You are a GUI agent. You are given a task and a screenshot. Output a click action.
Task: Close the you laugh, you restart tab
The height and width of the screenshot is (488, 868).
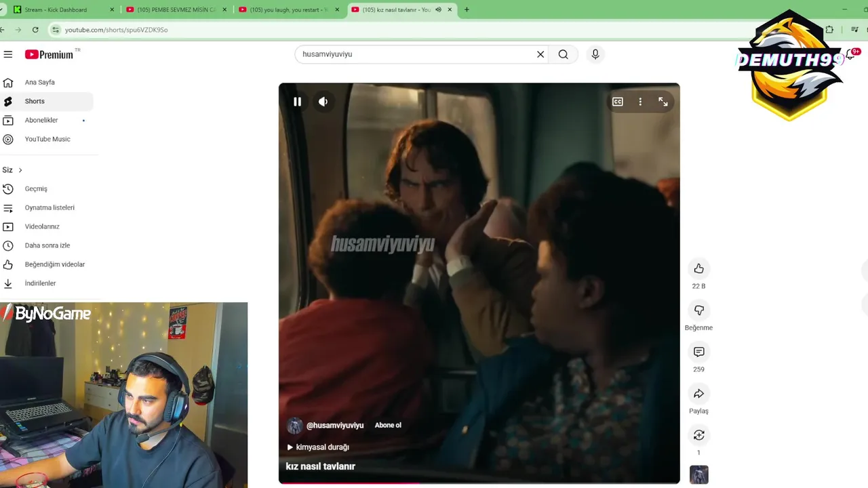(x=337, y=9)
